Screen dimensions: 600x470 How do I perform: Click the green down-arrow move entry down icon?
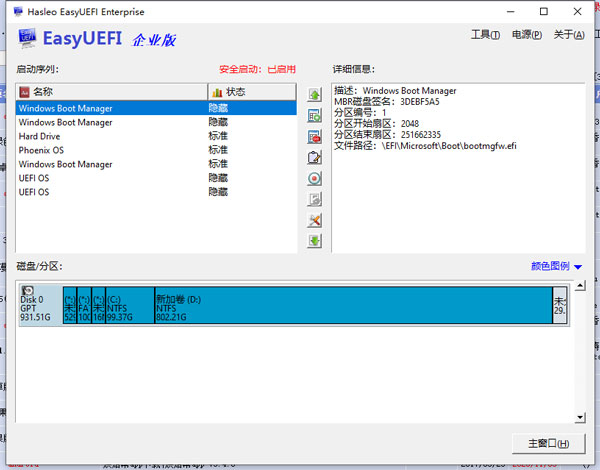click(x=314, y=241)
